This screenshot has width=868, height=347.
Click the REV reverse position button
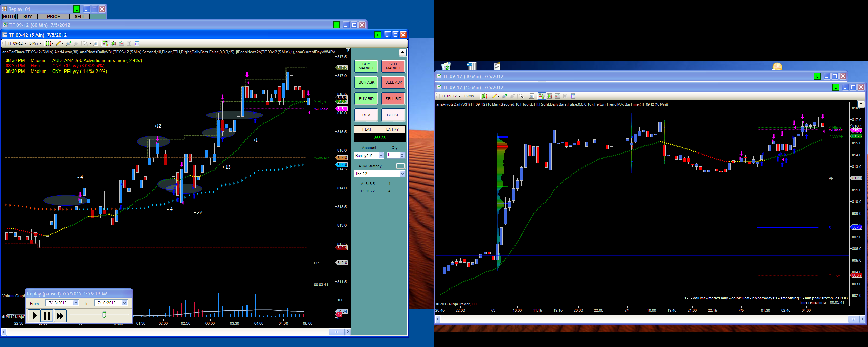coord(366,115)
